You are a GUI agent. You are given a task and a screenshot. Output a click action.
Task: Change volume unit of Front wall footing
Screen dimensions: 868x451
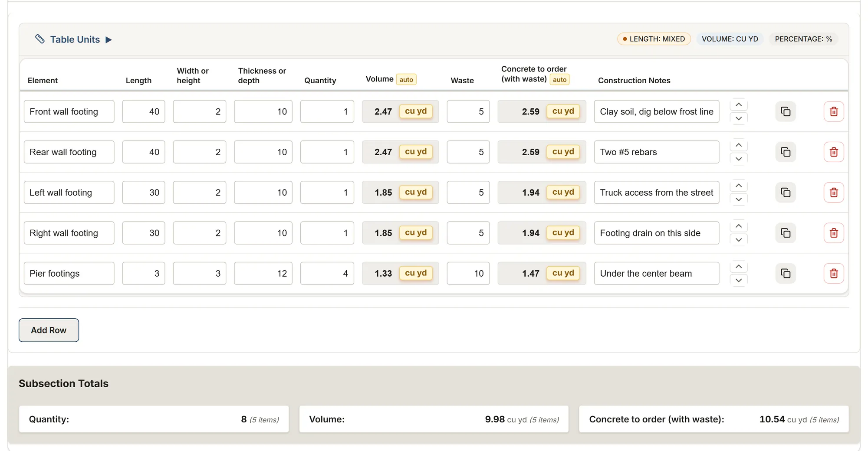pos(416,111)
